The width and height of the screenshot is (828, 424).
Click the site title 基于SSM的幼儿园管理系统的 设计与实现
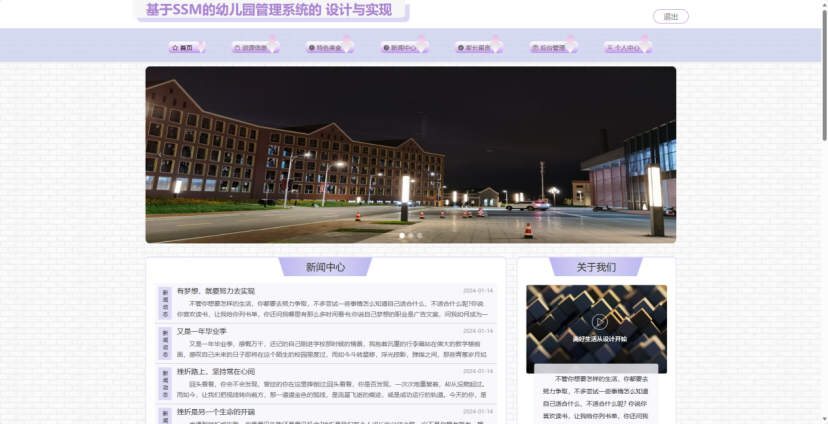[x=269, y=10]
